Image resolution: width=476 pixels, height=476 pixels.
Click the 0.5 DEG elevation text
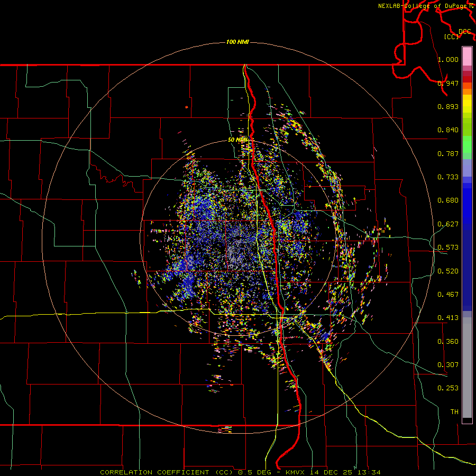[254, 472]
